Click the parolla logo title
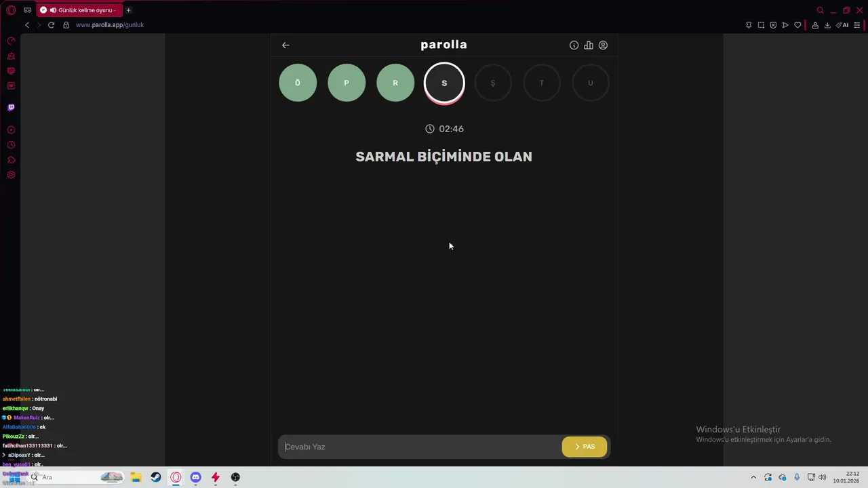Screen dimensions: 868x488 (x=443, y=45)
